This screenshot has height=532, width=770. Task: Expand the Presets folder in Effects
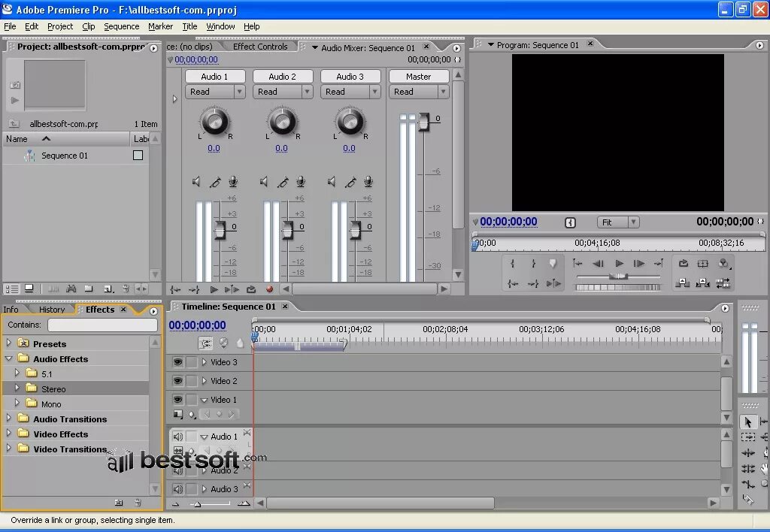(x=9, y=343)
